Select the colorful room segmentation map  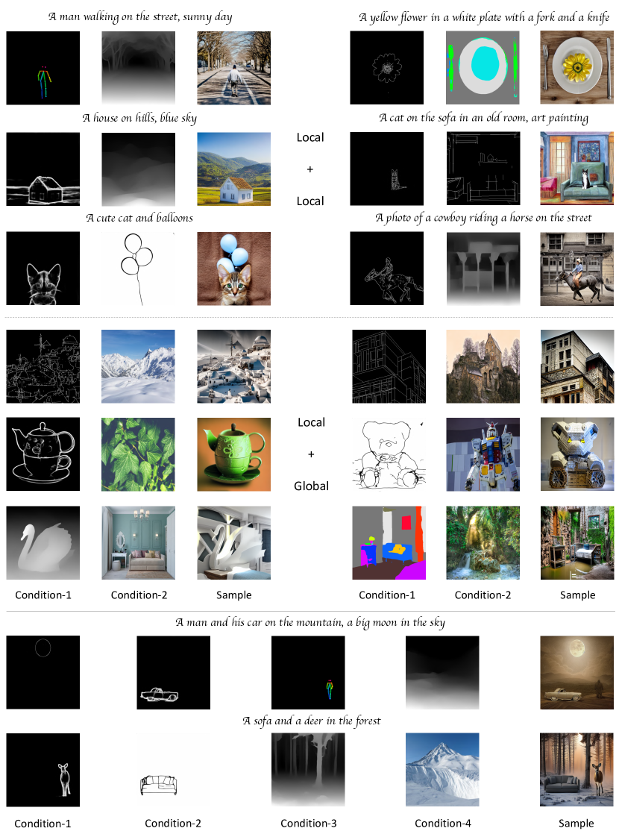[389, 542]
